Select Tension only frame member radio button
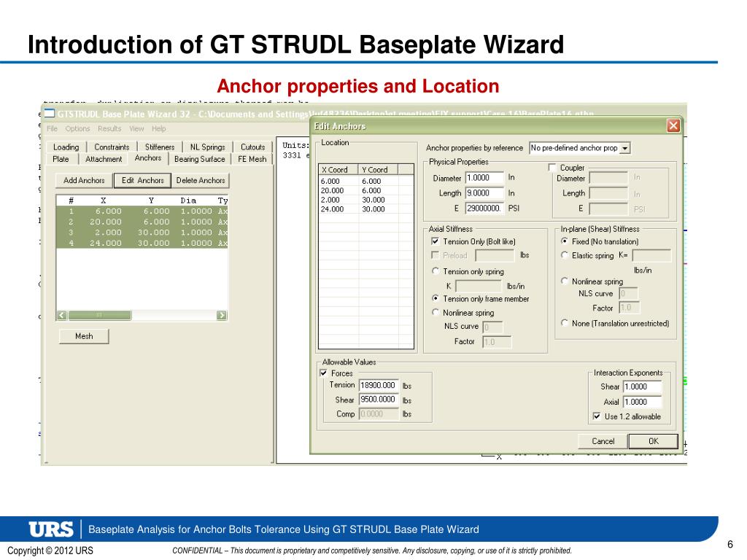This screenshot has height=560, width=747. pos(435,298)
